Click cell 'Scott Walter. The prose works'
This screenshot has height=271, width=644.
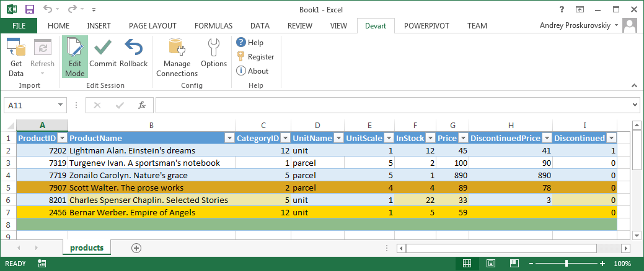pos(152,187)
